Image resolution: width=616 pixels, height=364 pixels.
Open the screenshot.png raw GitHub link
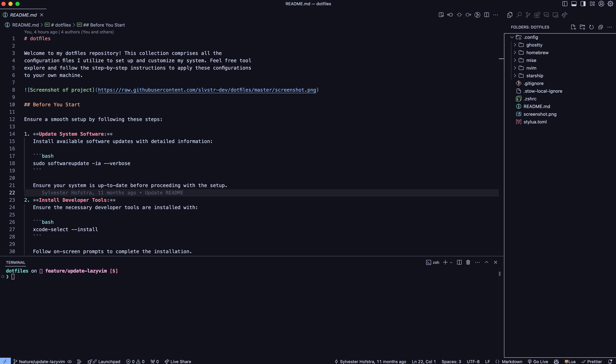click(x=207, y=90)
